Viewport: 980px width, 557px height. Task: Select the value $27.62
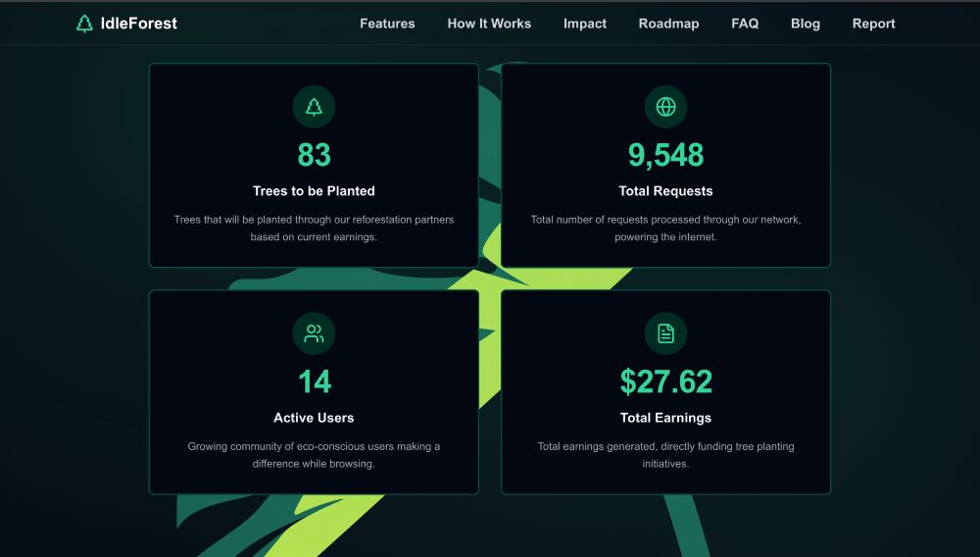(665, 382)
